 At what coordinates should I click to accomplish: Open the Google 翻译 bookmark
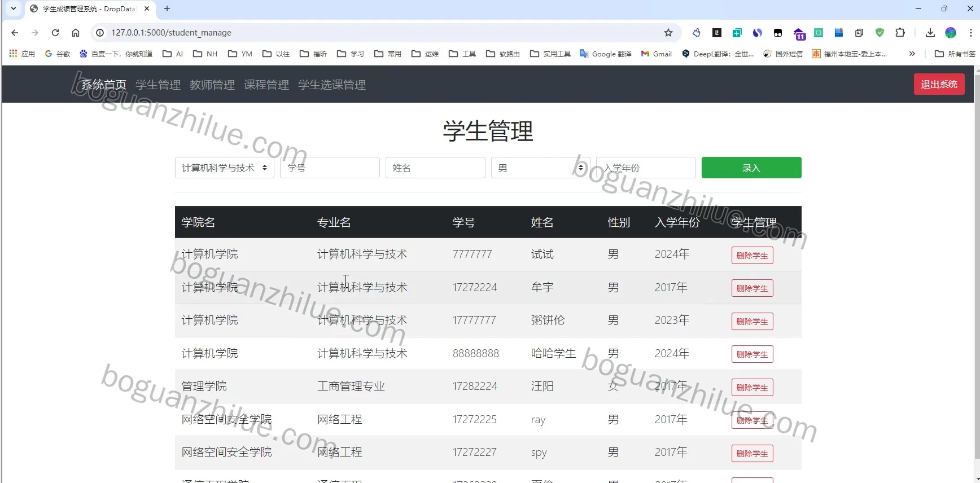pyautogui.click(x=606, y=54)
